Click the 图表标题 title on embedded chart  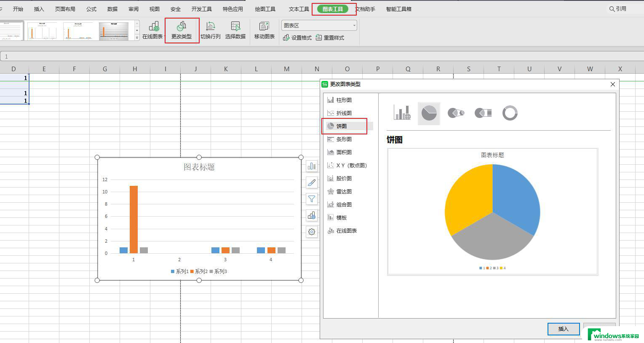click(x=199, y=167)
